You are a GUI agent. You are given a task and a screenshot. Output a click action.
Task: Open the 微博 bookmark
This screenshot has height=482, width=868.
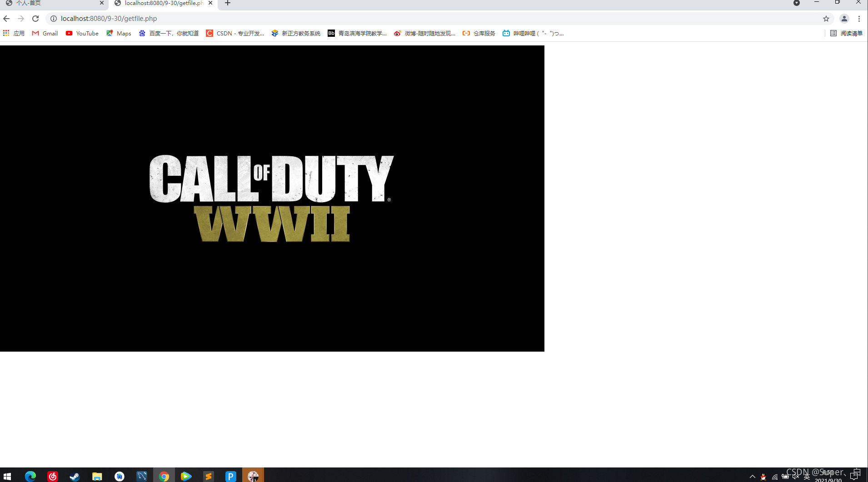(424, 33)
